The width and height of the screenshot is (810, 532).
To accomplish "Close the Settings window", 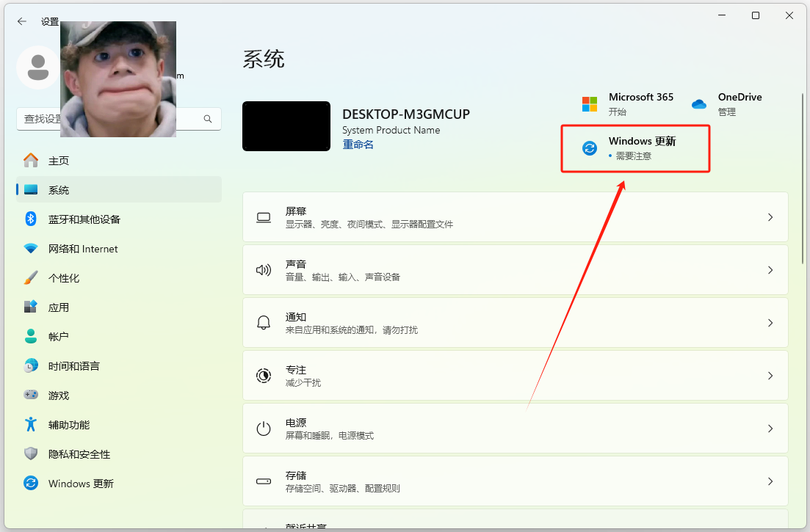I will pos(789,15).
